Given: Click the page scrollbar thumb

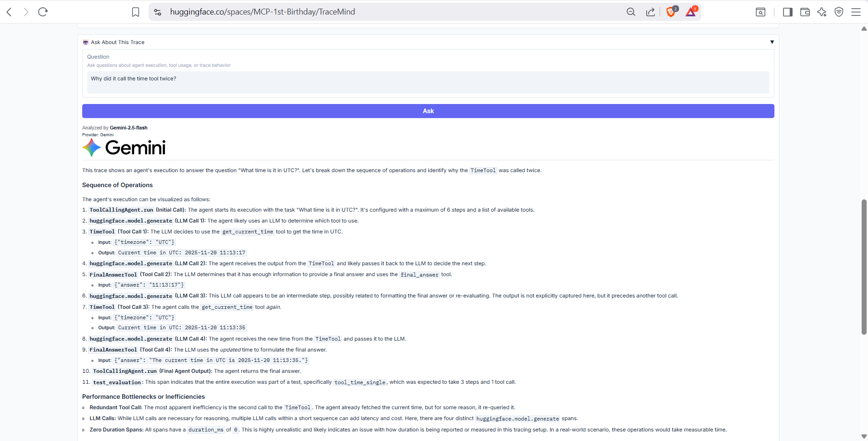Looking at the screenshot, I should pyautogui.click(x=864, y=267).
